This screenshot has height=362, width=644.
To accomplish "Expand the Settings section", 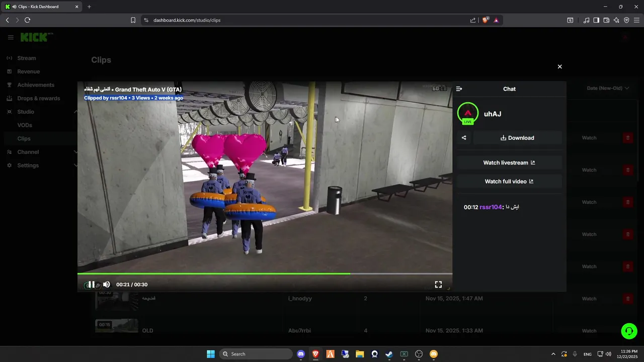I will coord(76,165).
